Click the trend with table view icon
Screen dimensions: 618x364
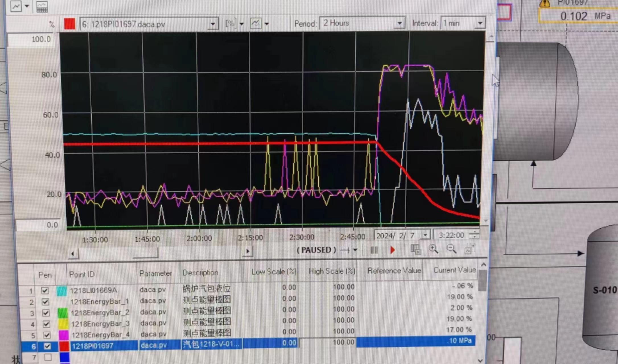(42, 7)
